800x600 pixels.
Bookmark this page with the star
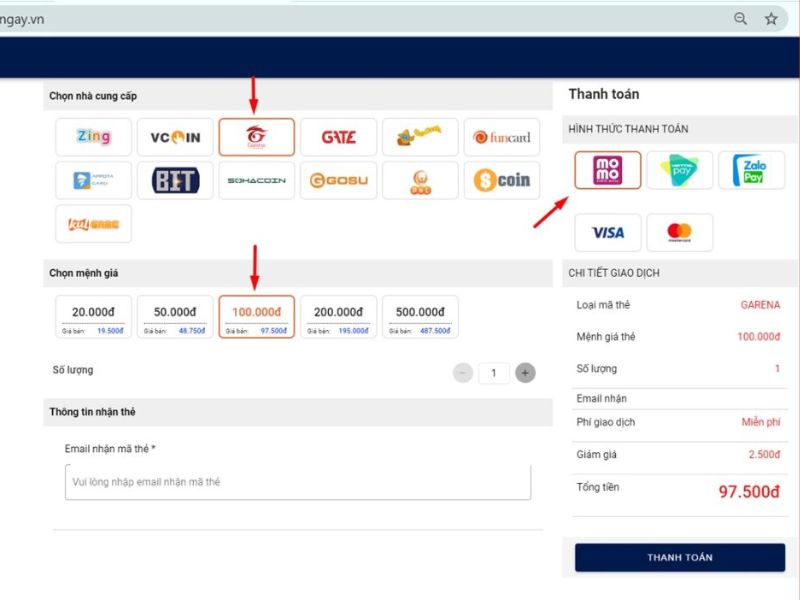(x=771, y=19)
